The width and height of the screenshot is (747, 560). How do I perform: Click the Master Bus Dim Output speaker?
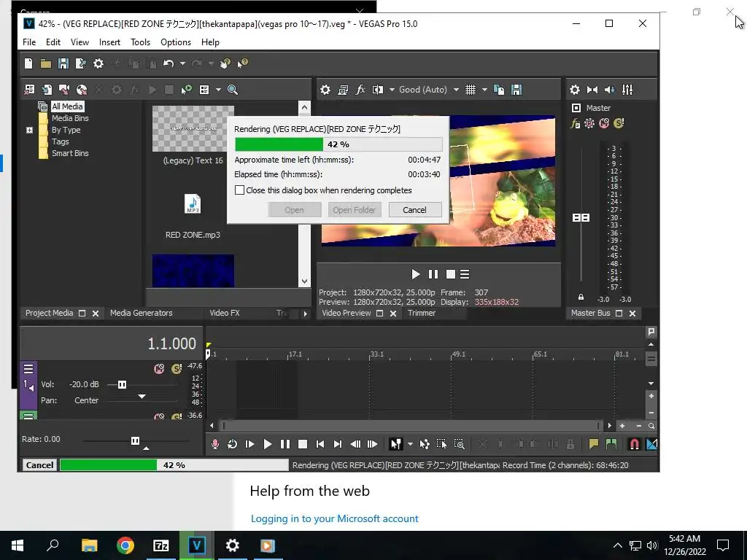tap(610, 90)
